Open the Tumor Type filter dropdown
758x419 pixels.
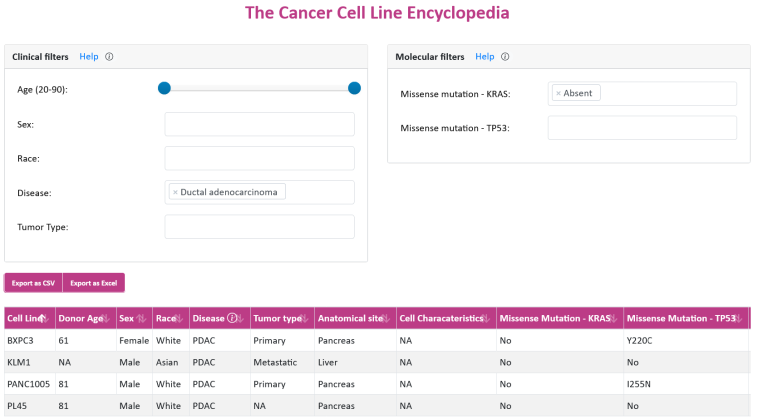click(x=259, y=227)
